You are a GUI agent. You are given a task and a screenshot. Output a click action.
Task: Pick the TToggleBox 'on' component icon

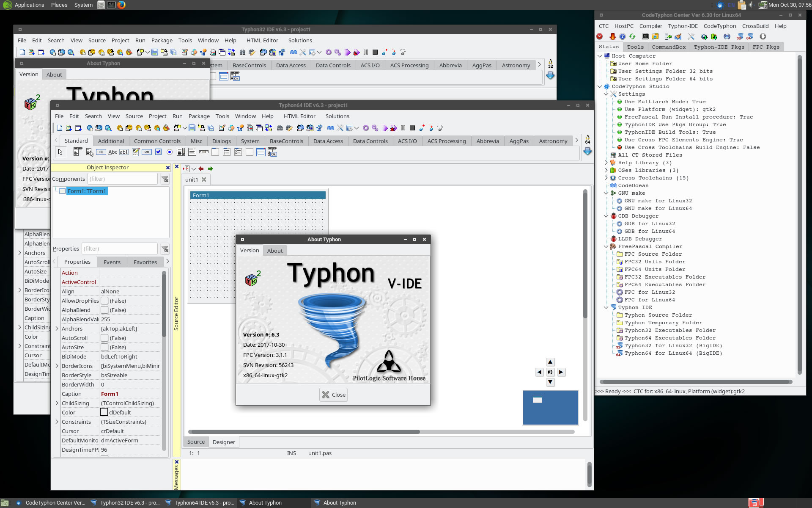pos(147,152)
